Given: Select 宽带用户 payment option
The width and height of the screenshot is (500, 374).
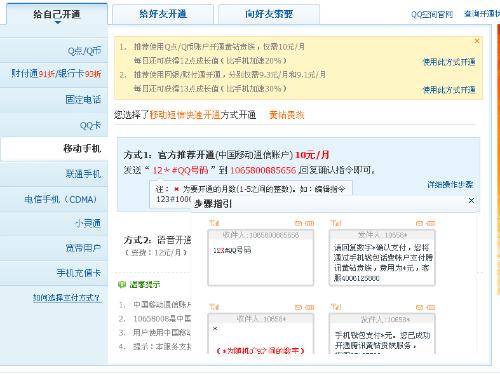Looking at the screenshot, I should pos(54,248).
